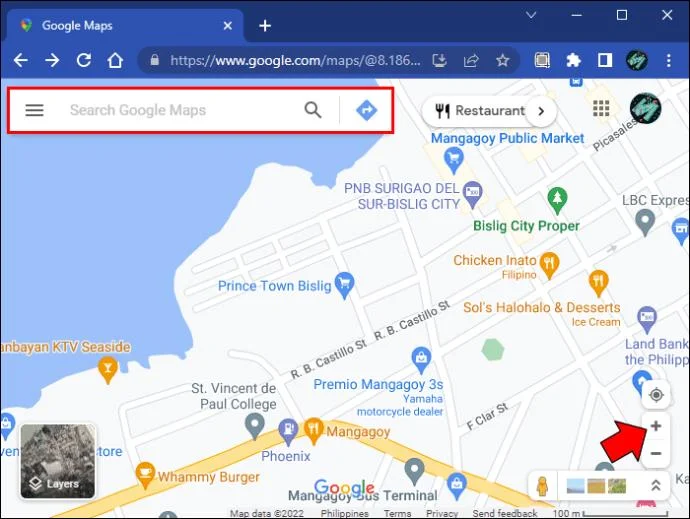This screenshot has height=519, width=690.
Task: Close the Google Maps tab
Action: (x=228, y=26)
